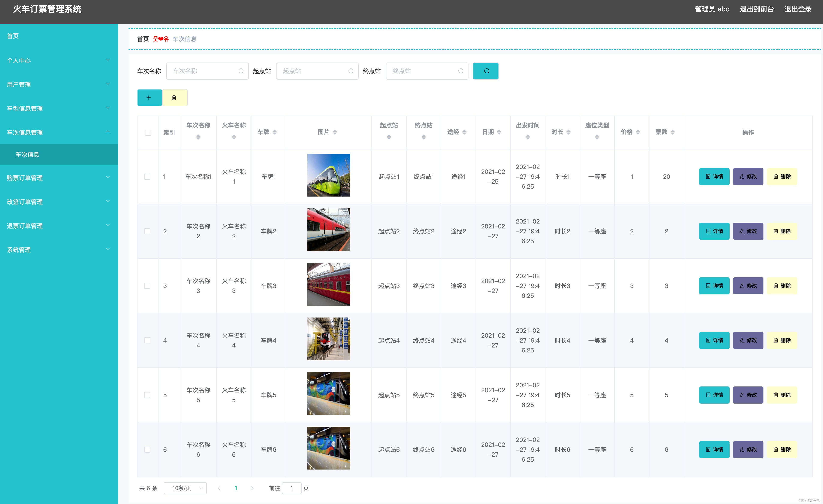
Task: Open the green train thumbnail image
Action: pos(328,175)
